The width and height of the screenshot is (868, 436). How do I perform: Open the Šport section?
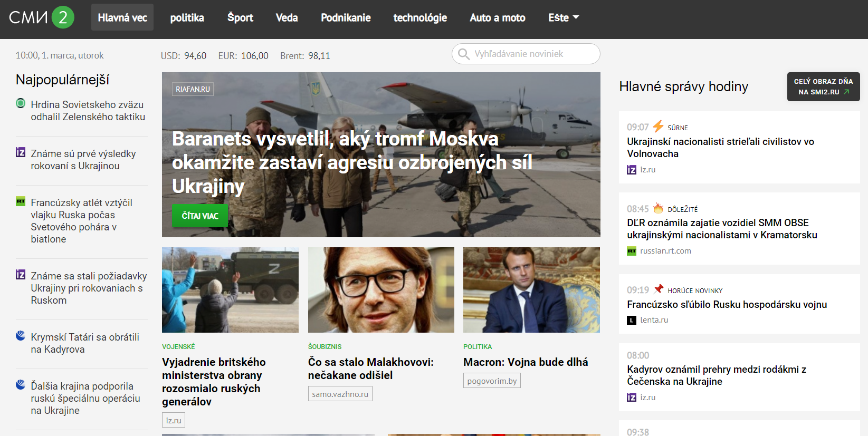(x=240, y=17)
